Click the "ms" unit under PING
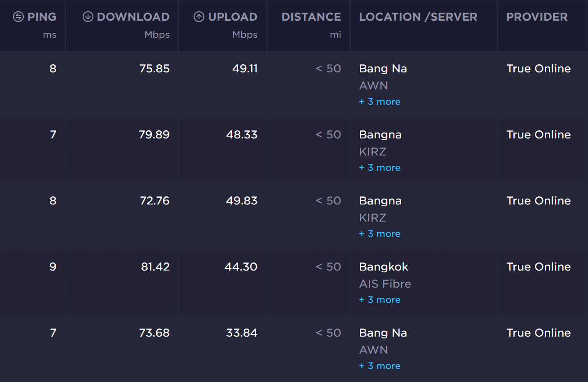The height and width of the screenshot is (382, 588). 49,35
